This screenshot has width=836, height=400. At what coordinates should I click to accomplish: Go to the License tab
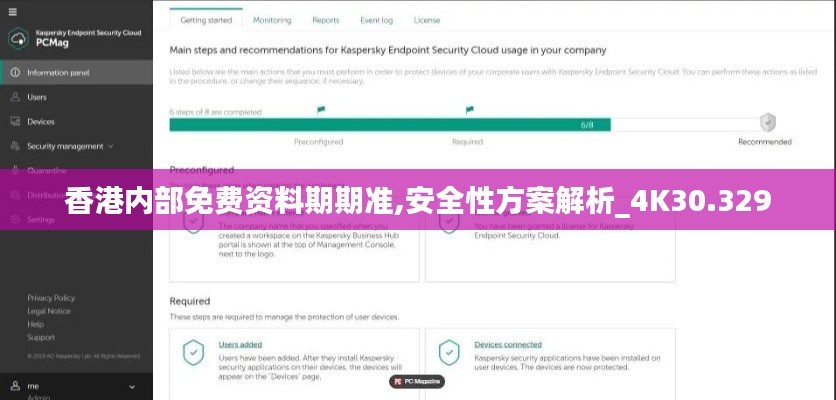click(427, 20)
